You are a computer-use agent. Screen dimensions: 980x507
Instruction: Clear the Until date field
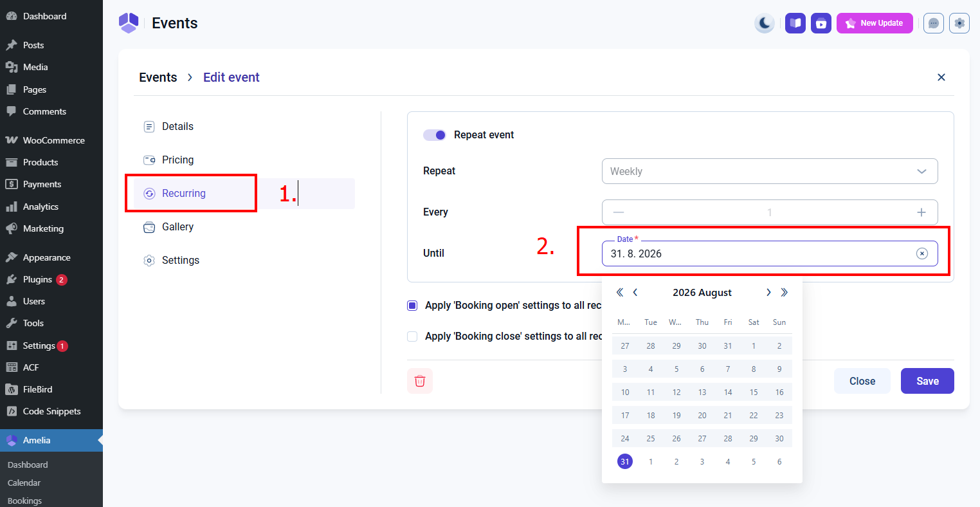coord(922,253)
